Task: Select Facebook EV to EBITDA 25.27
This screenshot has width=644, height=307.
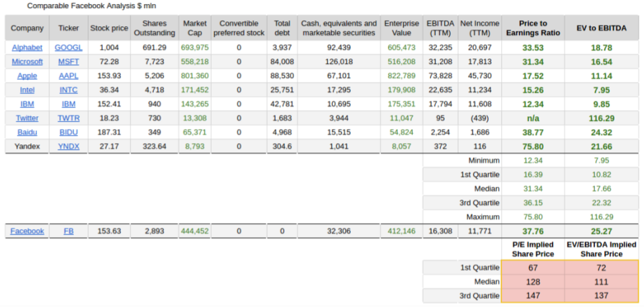Action: point(602,231)
